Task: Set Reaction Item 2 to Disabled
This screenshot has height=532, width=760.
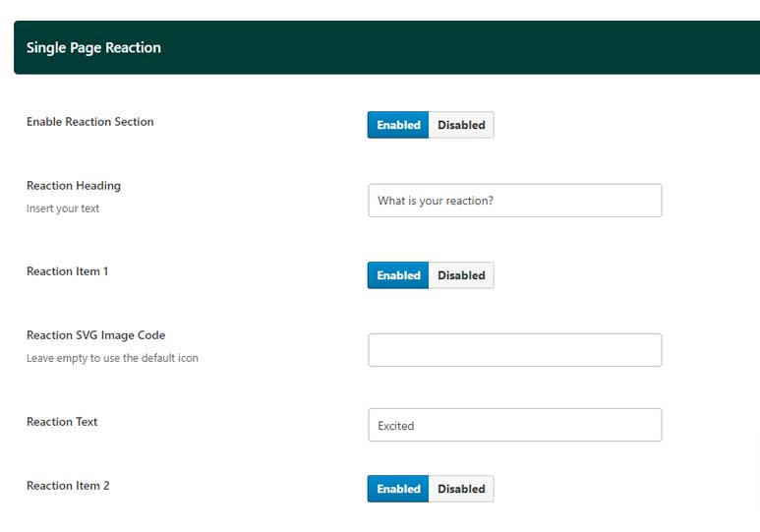Action: pyautogui.click(x=461, y=489)
